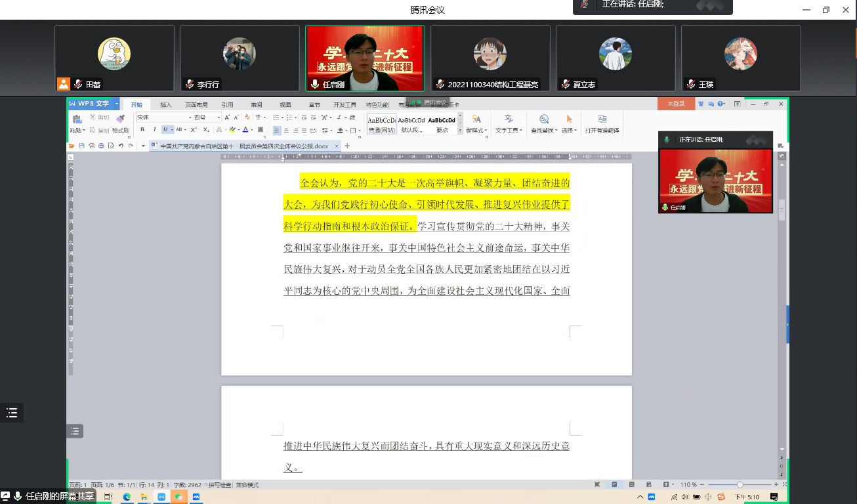857x504 pixels.
Task: Click the Youdao translate (打开有道翻译) icon
Action: [x=602, y=119]
